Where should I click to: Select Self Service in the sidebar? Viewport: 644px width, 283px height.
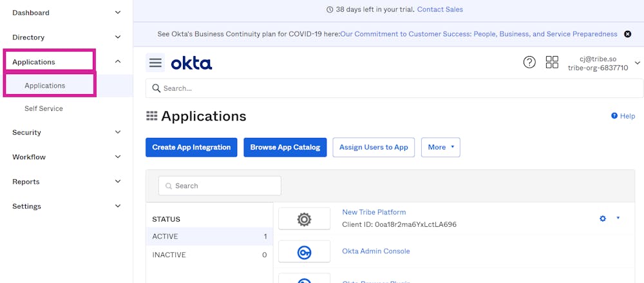(44, 108)
